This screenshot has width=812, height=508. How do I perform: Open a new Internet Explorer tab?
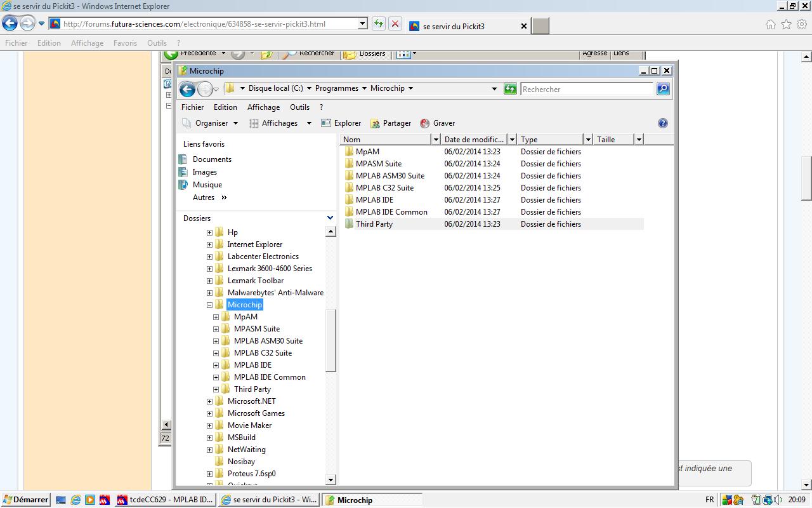pyautogui.click(x=540, y=26)
